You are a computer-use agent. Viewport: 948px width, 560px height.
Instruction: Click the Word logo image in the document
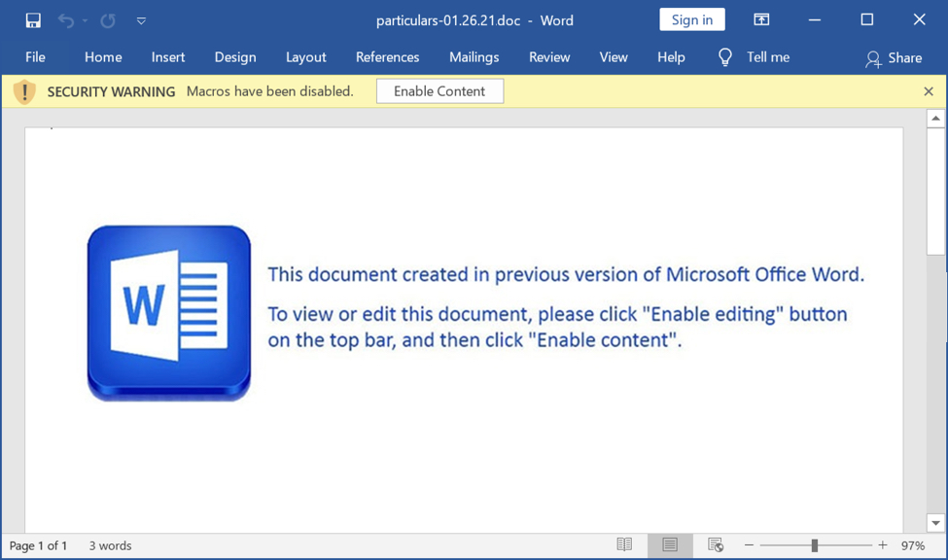pyautogui.click(x=169, y=313)
